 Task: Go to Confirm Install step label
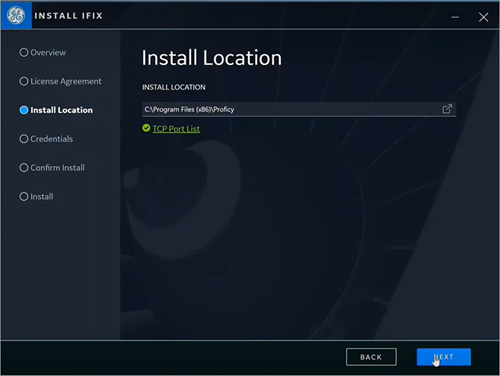click(x=57, y=168)
